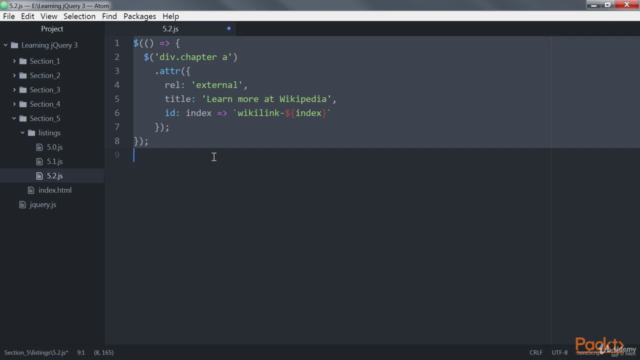Open the 5.1.js file
Image resolution: width=640 pixels, height=360 pixels.
[x=55, y=162]
